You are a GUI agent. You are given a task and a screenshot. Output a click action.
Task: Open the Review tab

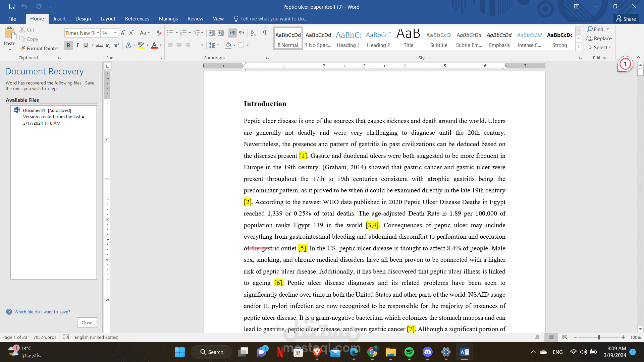(x=195, y=19)
